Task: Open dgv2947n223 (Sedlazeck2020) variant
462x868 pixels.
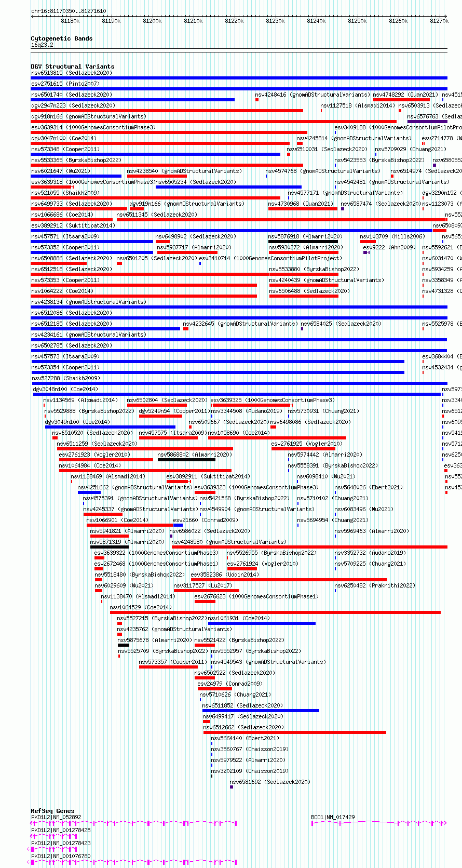Action: click(x=73, y=106)
